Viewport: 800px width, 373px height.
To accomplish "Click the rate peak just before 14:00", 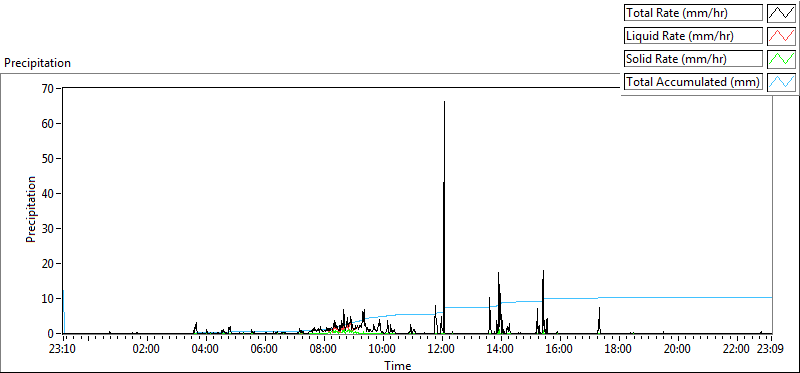I will [x=498, y=301].
